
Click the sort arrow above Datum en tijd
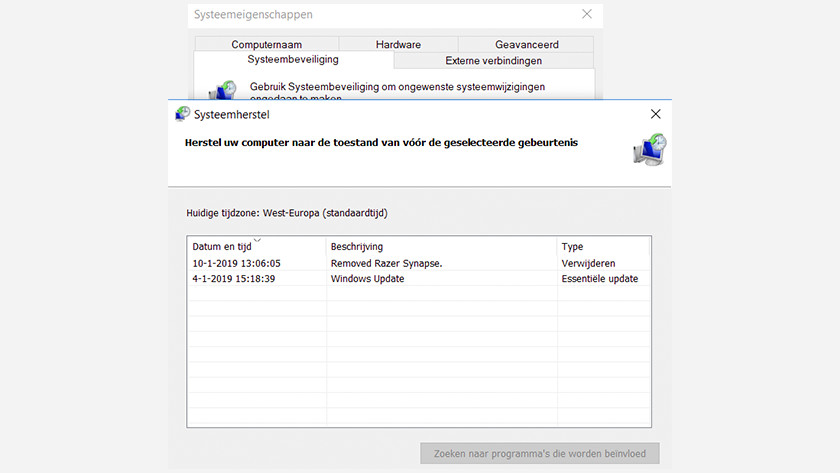coord(257,240)
